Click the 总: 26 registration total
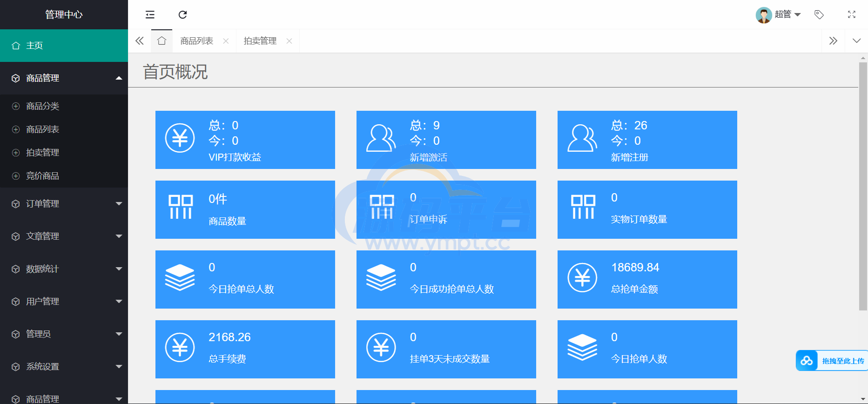Image resolution: width=868 pixels, height=404 pixels. point(629,126)
